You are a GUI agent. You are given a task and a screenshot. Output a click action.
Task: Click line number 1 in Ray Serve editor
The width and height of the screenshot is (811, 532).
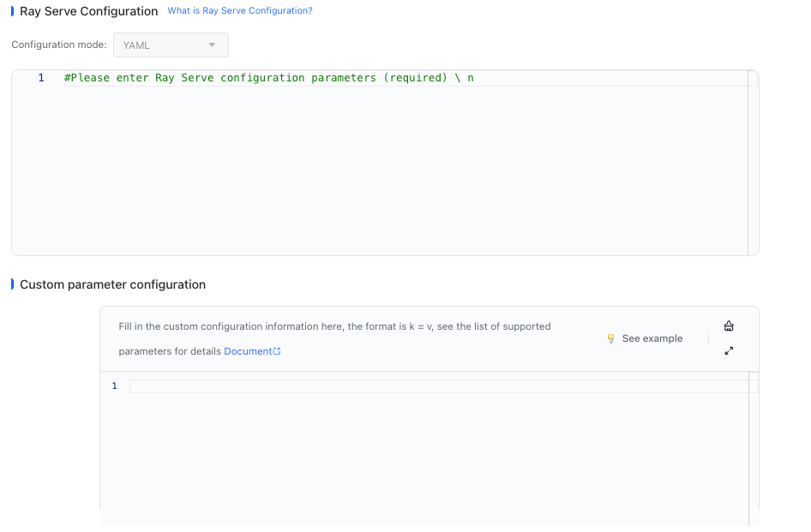pyautogui.click(x=40, y=78)
